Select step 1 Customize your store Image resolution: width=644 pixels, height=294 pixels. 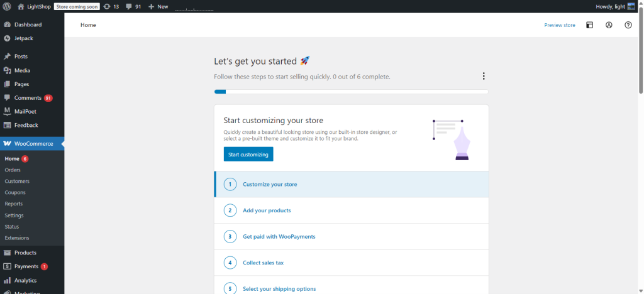pyautogui.click(x=351, y=184)
